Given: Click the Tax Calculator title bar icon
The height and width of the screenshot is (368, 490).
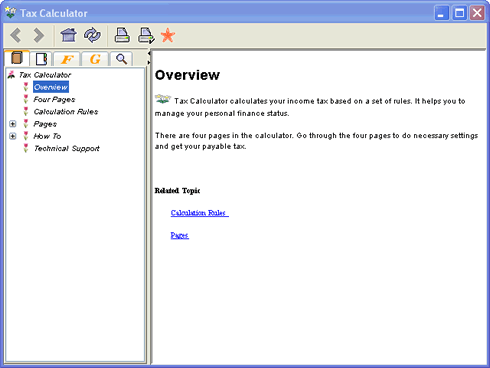Looking at the screenshot, I should pyautogui.click(x=10, y=12).
